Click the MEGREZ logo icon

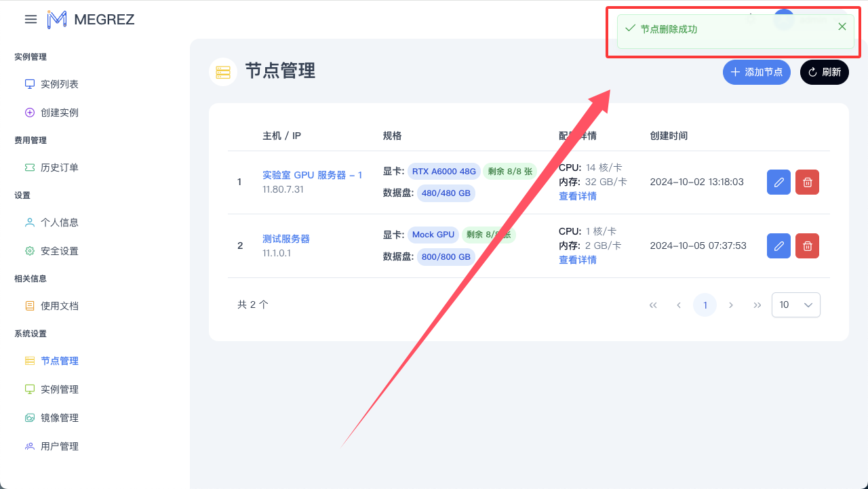pos(57,19)
